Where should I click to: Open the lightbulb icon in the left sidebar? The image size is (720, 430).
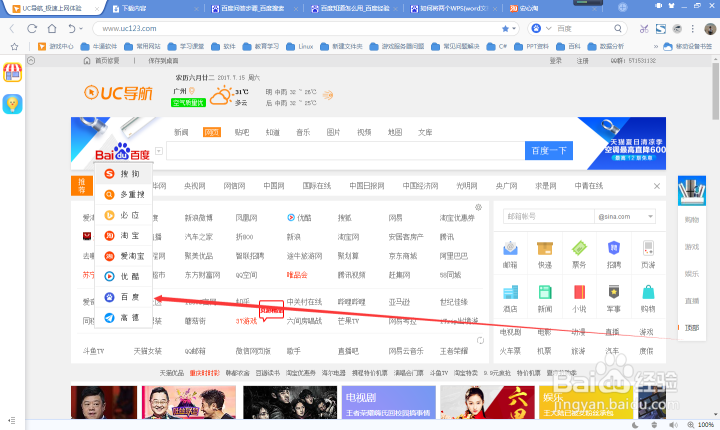(x=12, y=104)
